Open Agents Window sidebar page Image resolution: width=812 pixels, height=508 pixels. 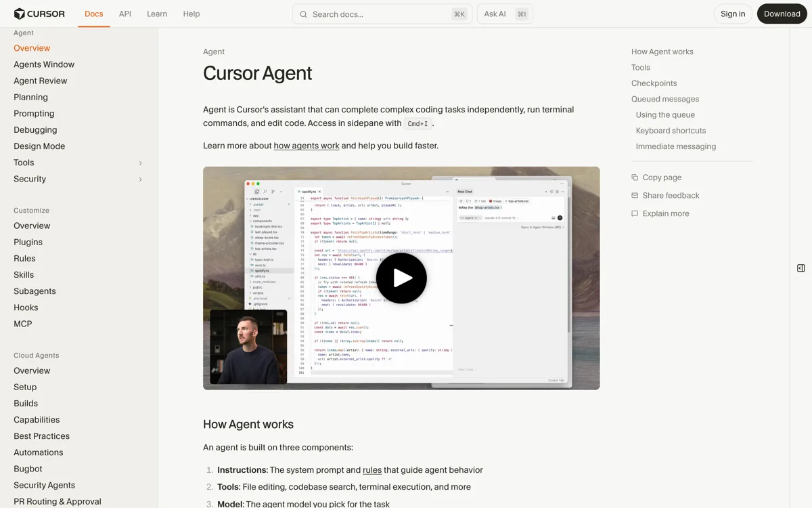pyautogui.click(x=44, y=64)
